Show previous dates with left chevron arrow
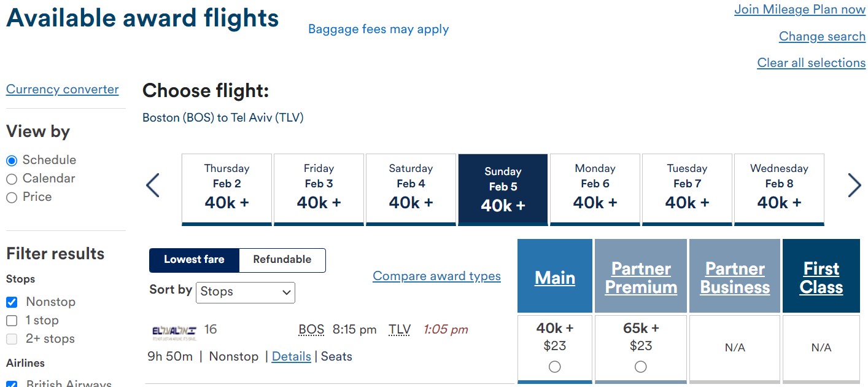868x387 pixels. click(153, 185)
